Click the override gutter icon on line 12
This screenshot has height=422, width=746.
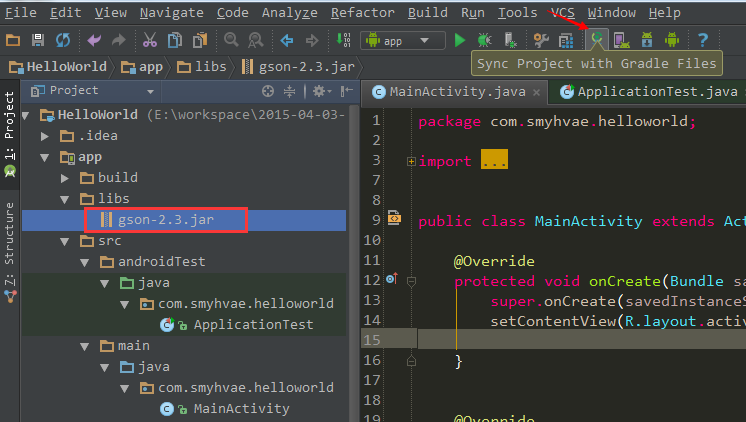pyautogui.click(x=392, y=278)
